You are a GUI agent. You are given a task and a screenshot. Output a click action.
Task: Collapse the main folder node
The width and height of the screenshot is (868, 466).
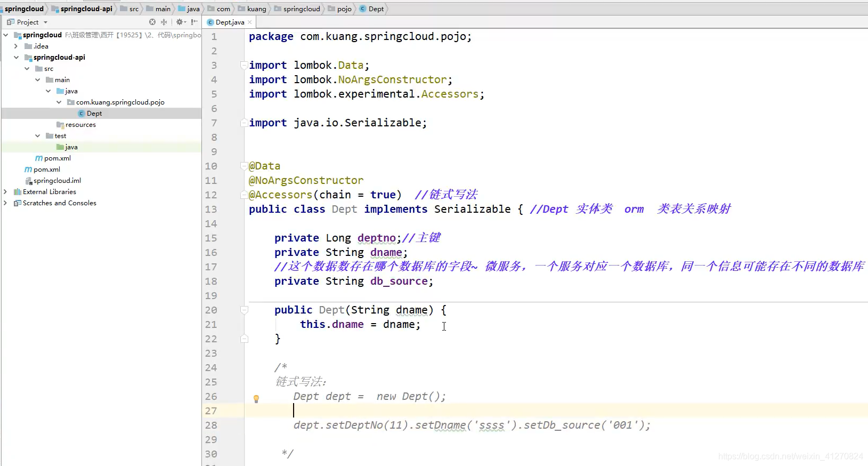pos(37,79)
